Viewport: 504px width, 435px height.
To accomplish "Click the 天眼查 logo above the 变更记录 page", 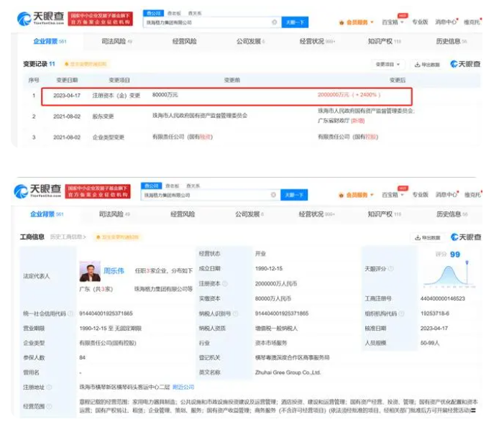I will tap(40, 19).
